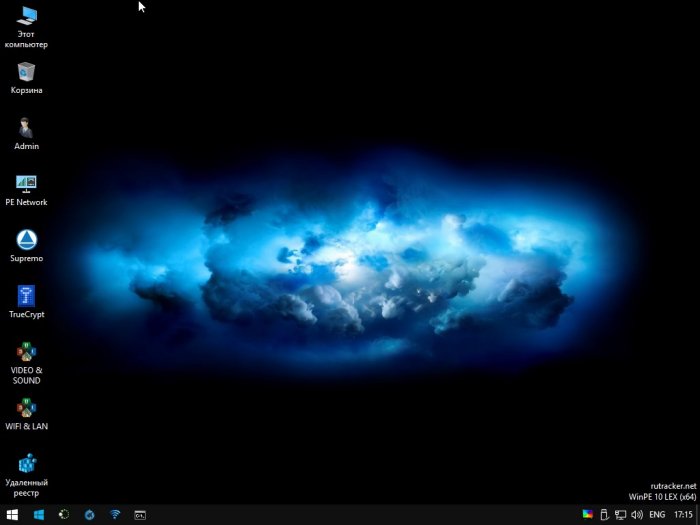Open the Wi-Fi taskbar shortcut
Screen dimensions: 700x525
[115, 515]
